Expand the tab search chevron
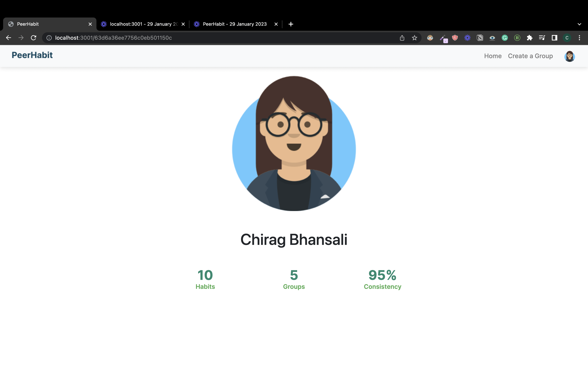This screenshot has width=588, height=382. click(x=579, y=24)
